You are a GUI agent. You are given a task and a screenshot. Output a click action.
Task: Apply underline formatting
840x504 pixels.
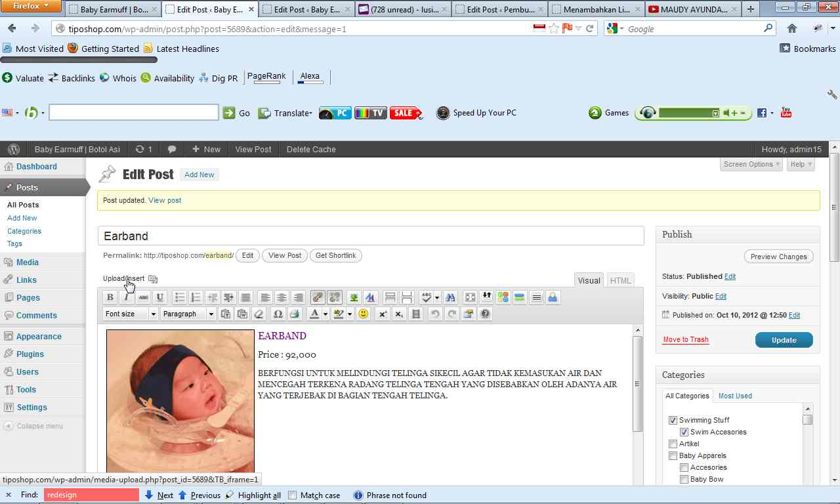pos(159,297)
